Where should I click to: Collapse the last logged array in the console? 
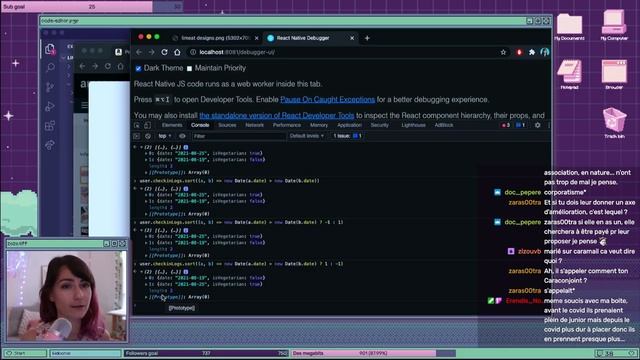[x=141, y=272]
